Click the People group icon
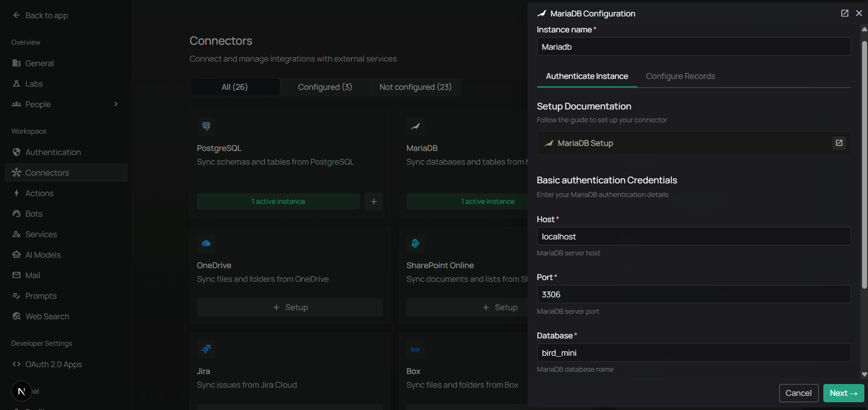Image resolution: width=868 pixels, height=410 pixels. (x=16, y=104)
